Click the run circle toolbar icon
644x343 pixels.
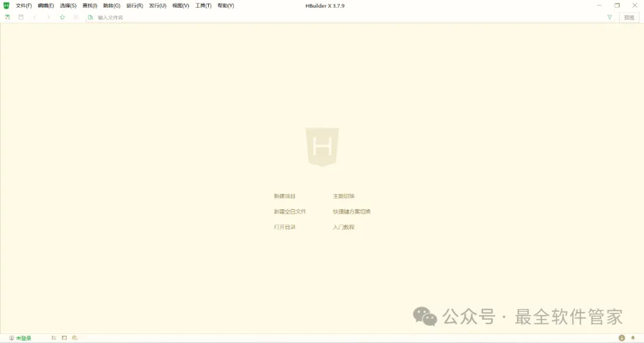click(x=76, y=17)
